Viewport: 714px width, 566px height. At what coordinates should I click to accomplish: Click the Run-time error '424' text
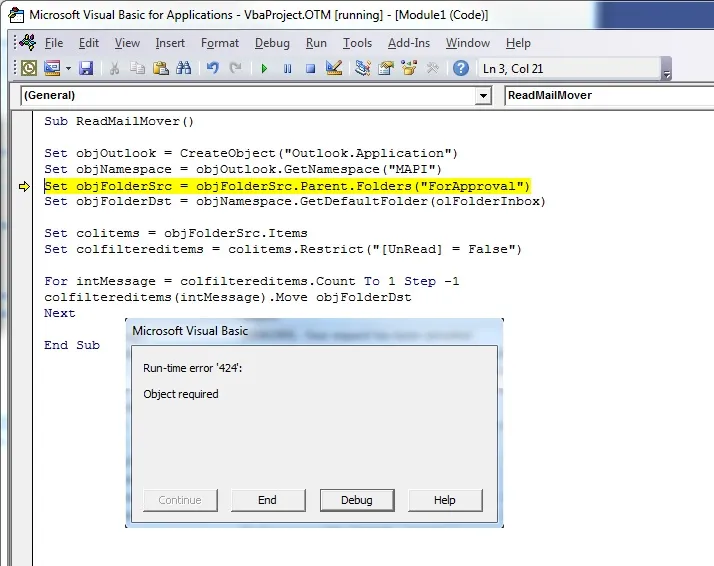pyautogui.click(x=193, y=368)
